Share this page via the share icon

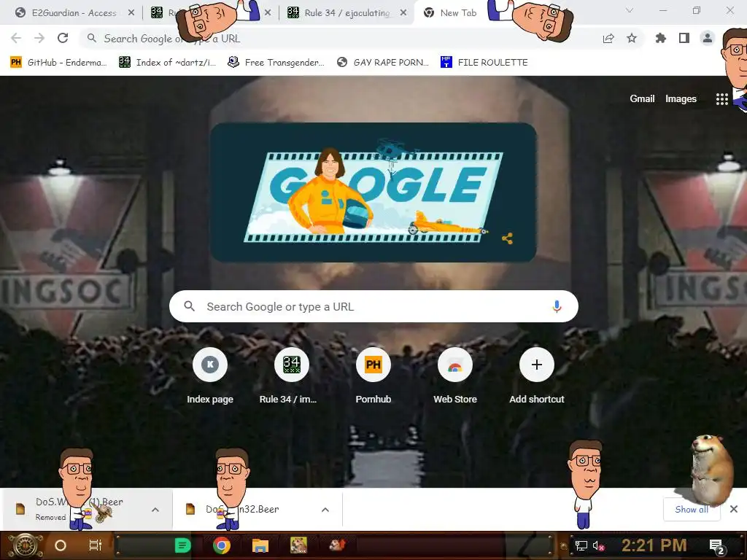tap(608, 39)
